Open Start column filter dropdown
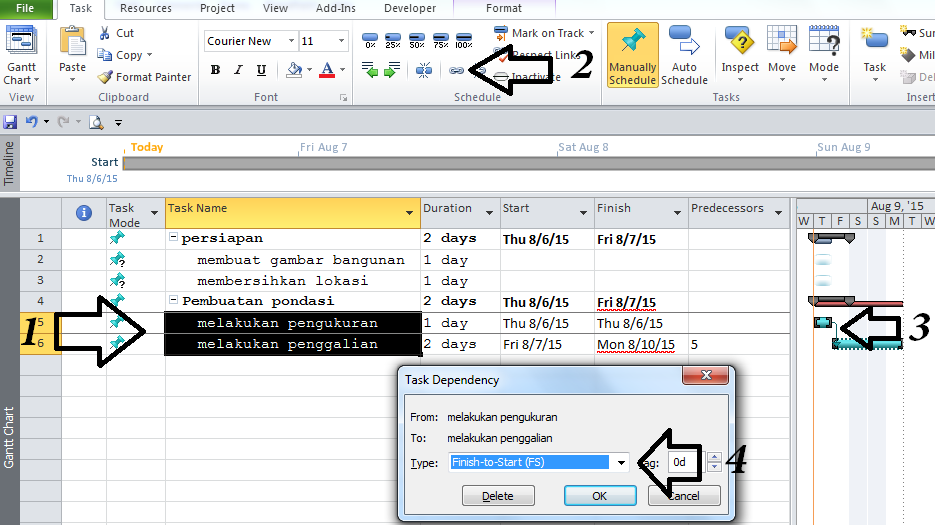This screenshot has width=935, height=525. coord(583,213)
